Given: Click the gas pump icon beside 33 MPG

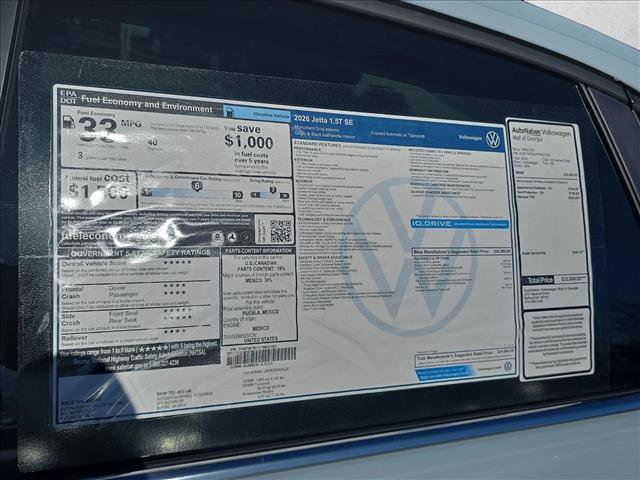Looking at the screenshot, I should pos(69,122).
